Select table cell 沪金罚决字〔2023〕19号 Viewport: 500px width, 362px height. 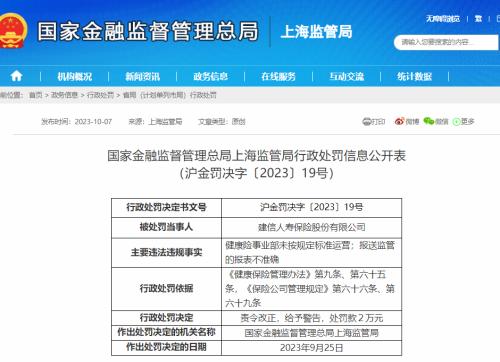(312, 208)
